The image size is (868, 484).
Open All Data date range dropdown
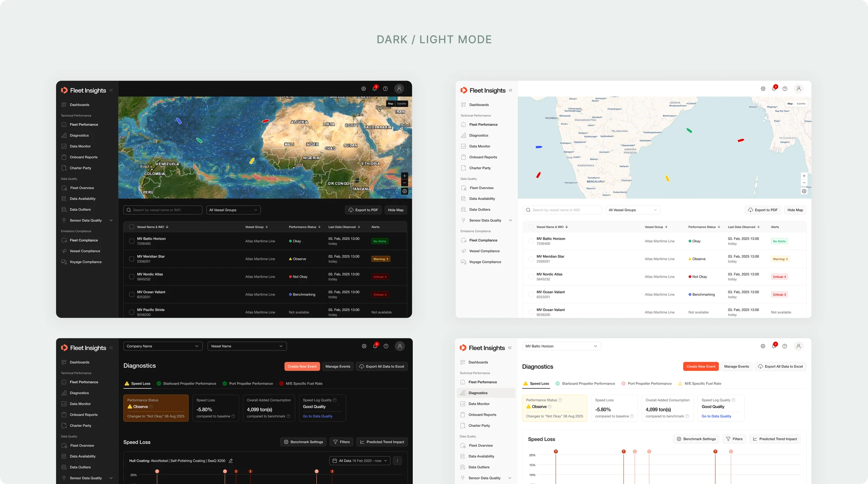pos(360,461)
